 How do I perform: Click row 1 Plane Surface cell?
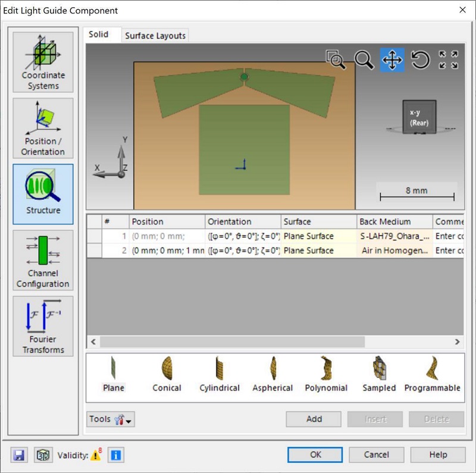click(x=319, y=236)
